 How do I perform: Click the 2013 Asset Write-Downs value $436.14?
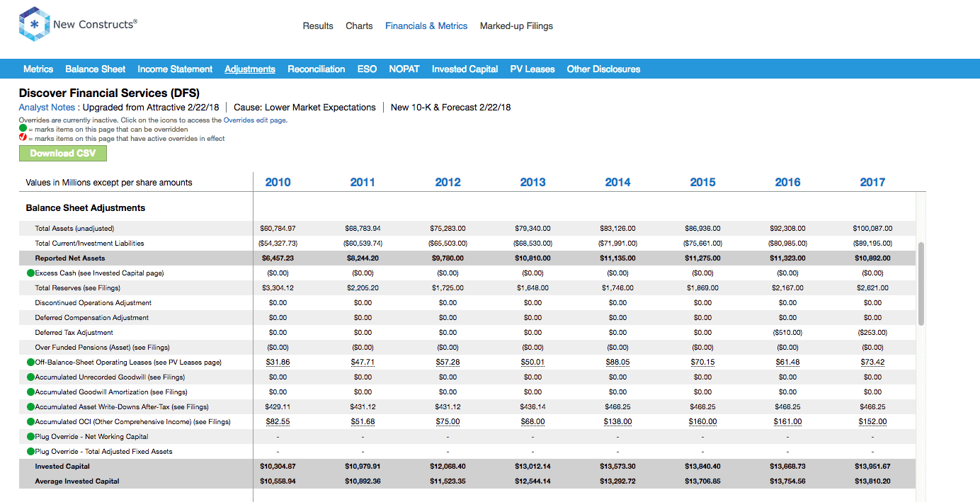pyautogui.click(x=532, y=406)
